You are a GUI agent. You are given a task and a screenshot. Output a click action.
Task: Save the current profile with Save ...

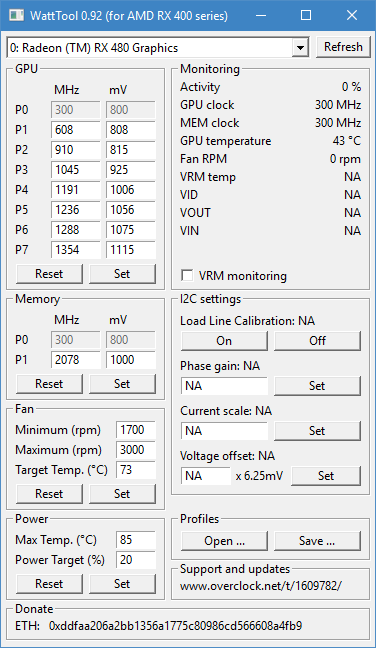(317, 541)
